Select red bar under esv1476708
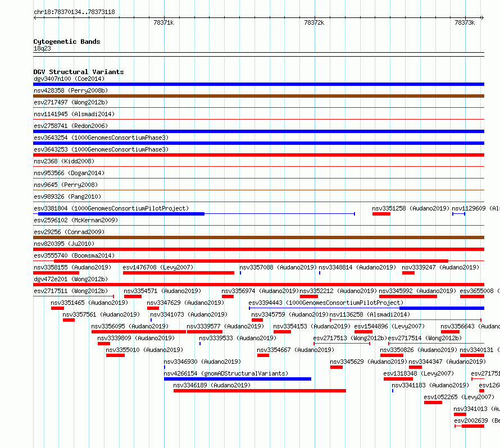Image resolution: width=500 pixels, height=448 pixels. pyautogui.click(x=179, y=273)
